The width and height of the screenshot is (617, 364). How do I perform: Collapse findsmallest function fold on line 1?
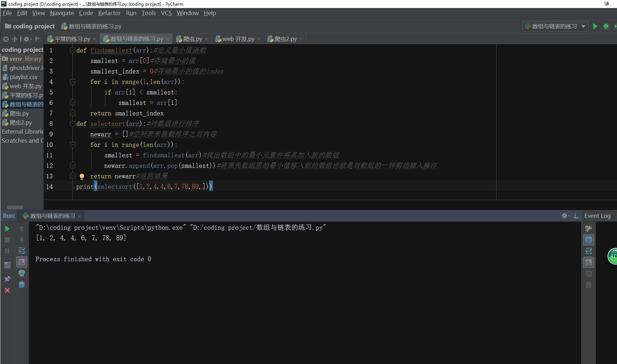[x=72, y=50]
